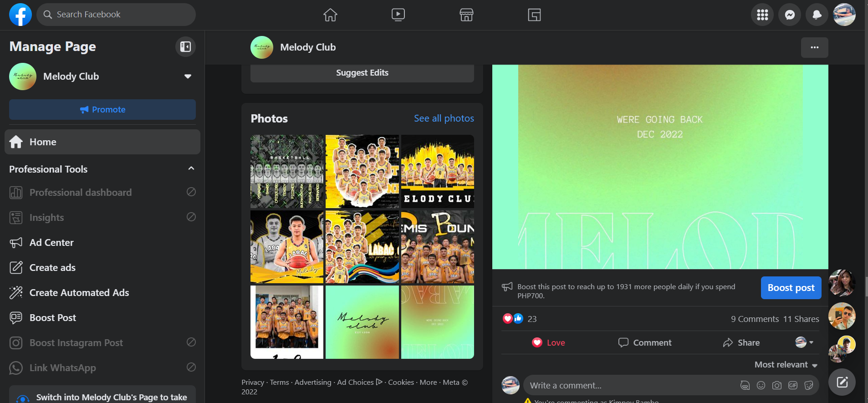Open Boost Post in the sidebar
Viewport: 868px width, 403px height.
tap(102, 318)
